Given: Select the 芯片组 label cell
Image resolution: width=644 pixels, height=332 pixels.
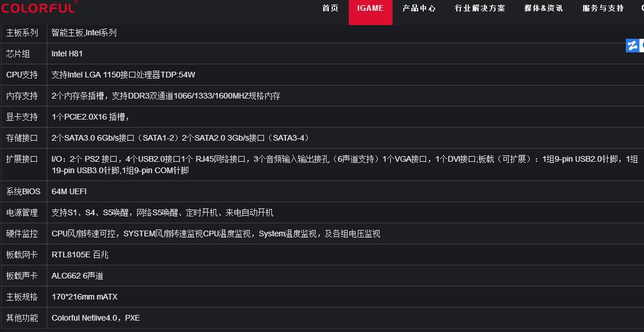Looking at the screenshot, I should click(x=23, y=54).
